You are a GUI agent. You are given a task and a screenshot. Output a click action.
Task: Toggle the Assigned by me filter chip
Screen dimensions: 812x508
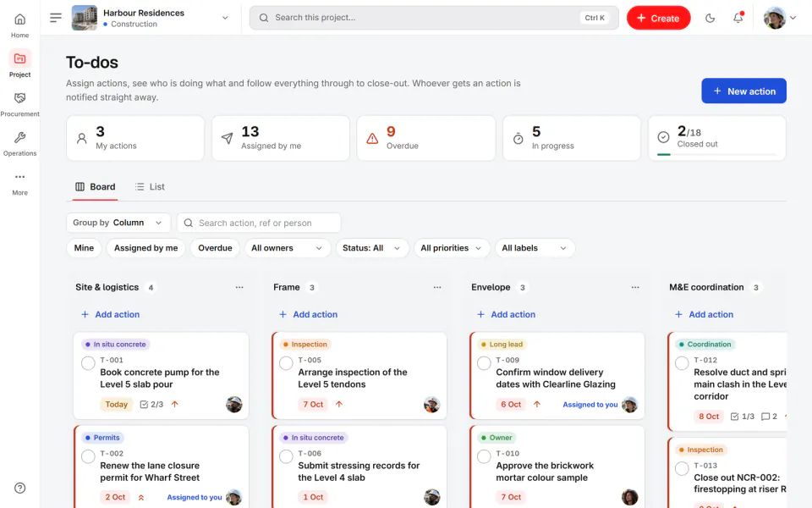coord(146,248)
